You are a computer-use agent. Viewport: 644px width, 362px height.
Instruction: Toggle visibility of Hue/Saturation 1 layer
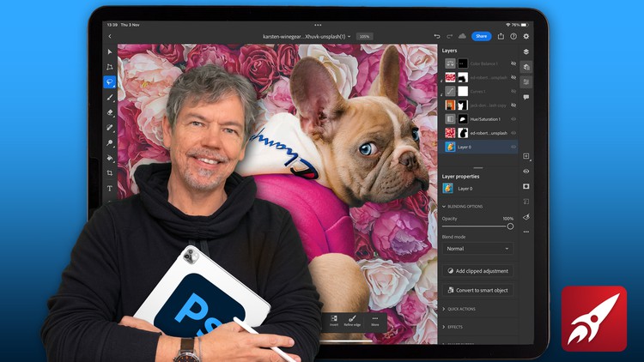coord(513,119)
